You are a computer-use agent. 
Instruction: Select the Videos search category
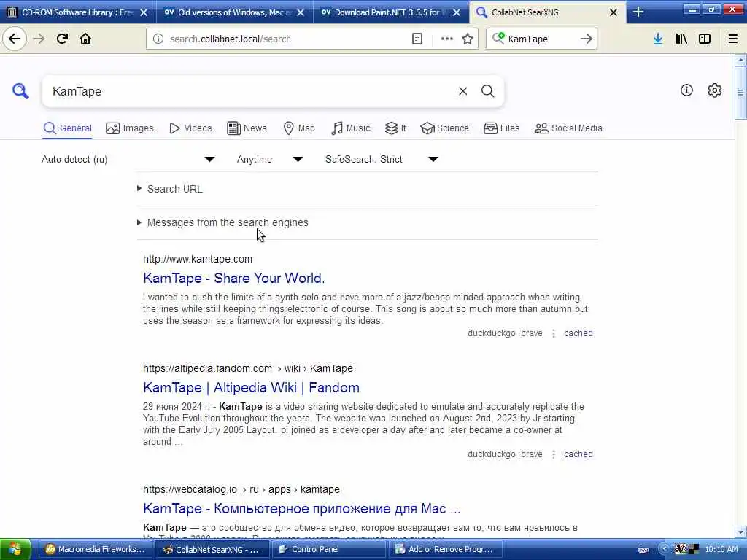coord(190,128)
